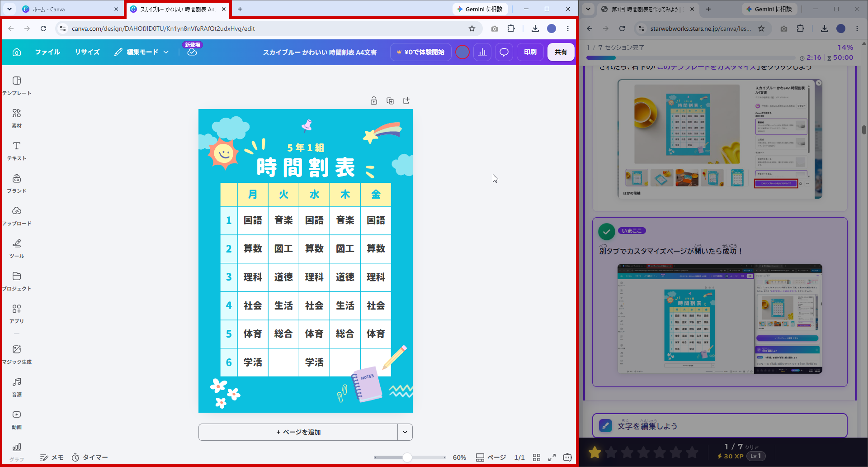Click the template preview image in the right window
868x467 pixels.
(x=720, y=139)
